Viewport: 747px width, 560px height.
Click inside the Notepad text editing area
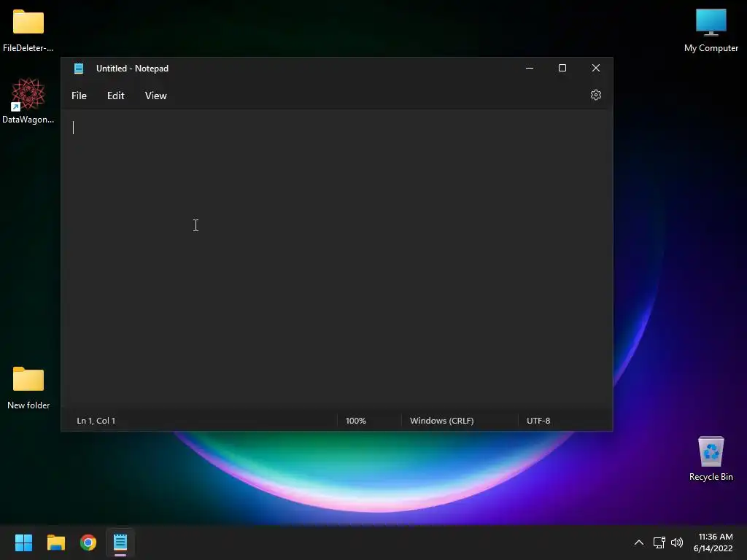[337, 260]
